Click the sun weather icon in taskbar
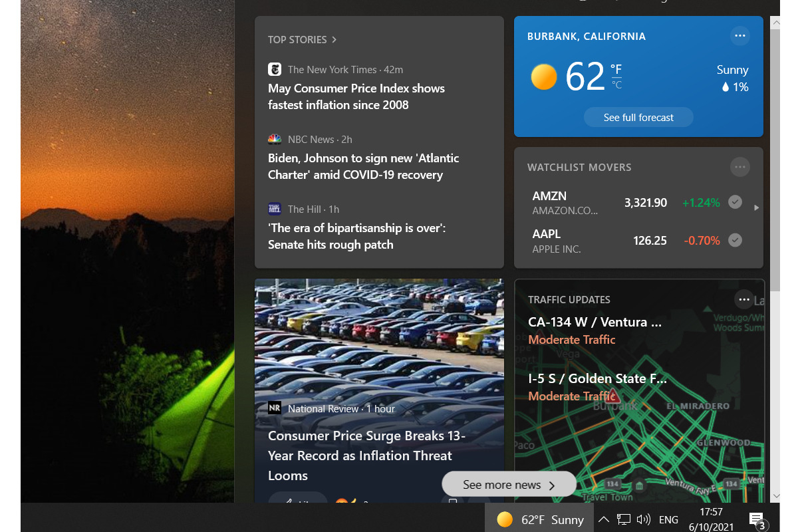 (x=505, y=519)
